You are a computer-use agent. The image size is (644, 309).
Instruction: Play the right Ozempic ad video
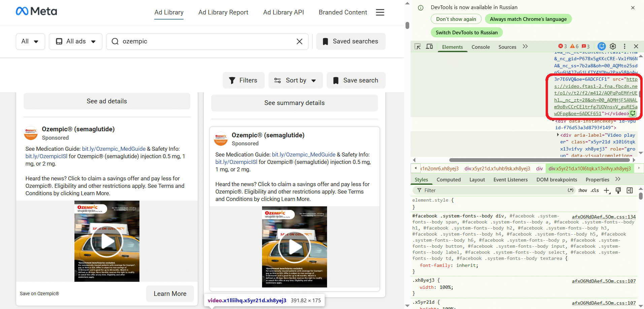click(x=294, y=247)
